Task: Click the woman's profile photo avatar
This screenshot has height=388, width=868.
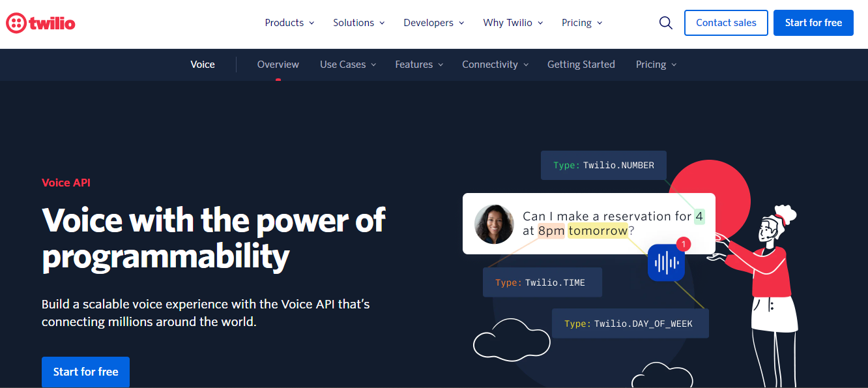Action: tap(494, 224)
